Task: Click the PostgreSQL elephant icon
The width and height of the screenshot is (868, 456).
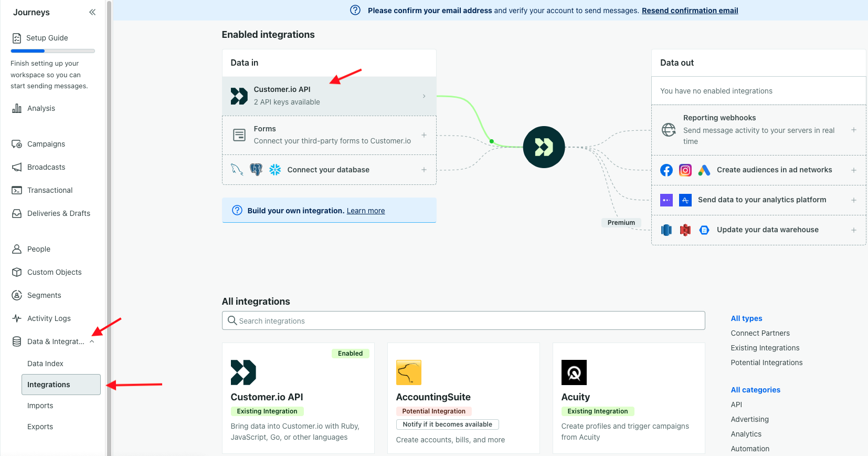Action: coord(256,170)
